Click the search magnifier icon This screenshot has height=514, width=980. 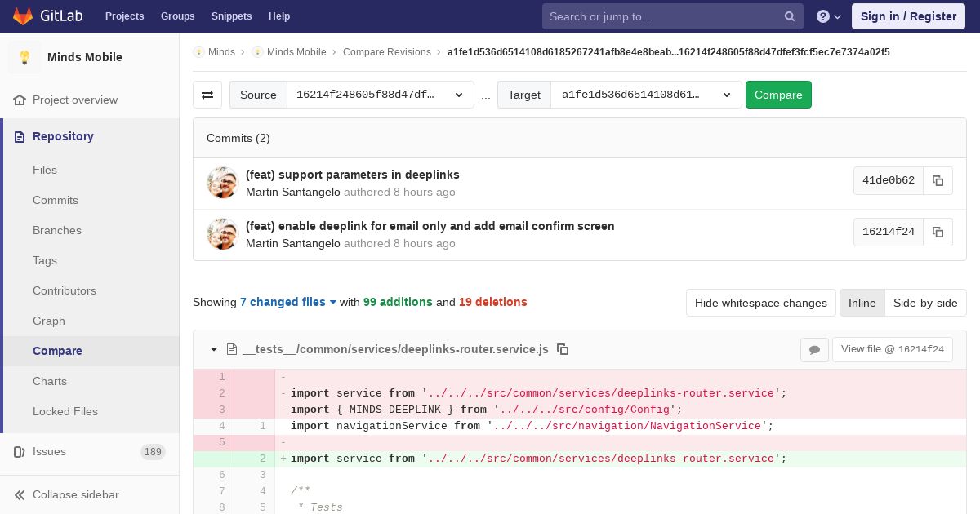[x=790, y=16]
